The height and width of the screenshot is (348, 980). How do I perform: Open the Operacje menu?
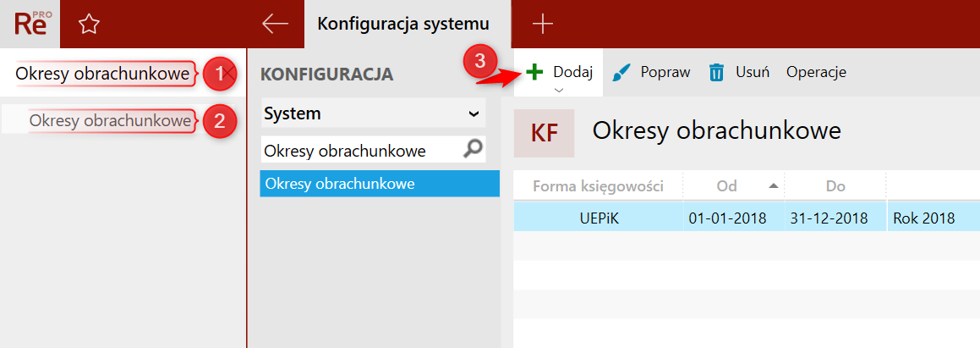(816, 72)
